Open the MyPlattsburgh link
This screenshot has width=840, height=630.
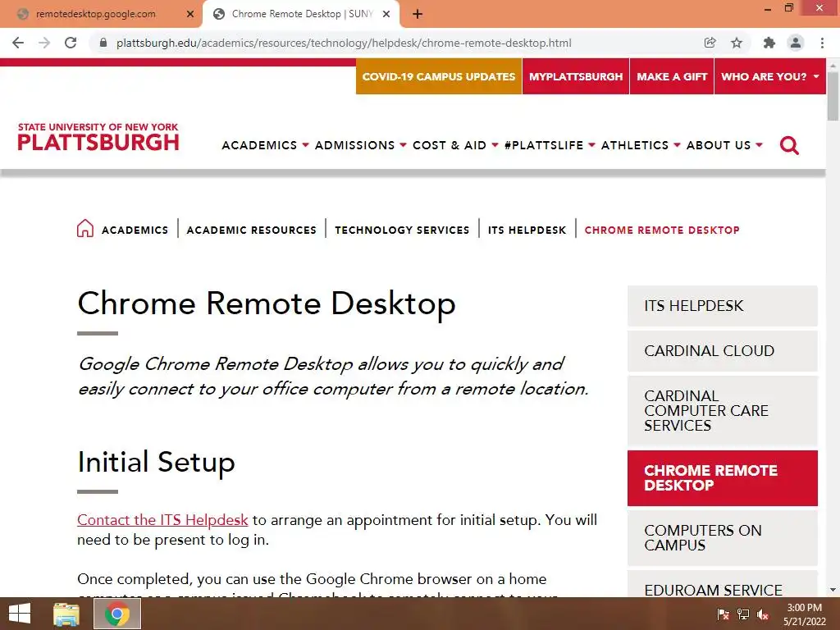[576, 76]
